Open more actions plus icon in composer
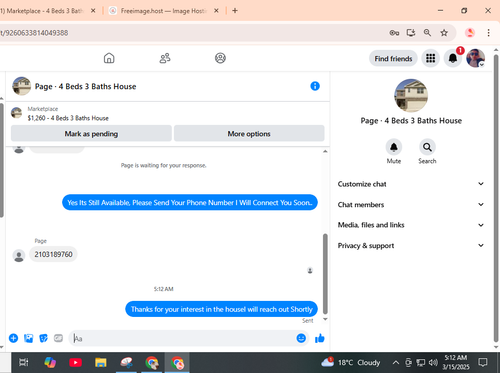Image resolution: width=500 pixels, height=373 pixels. tap(13, 338)
